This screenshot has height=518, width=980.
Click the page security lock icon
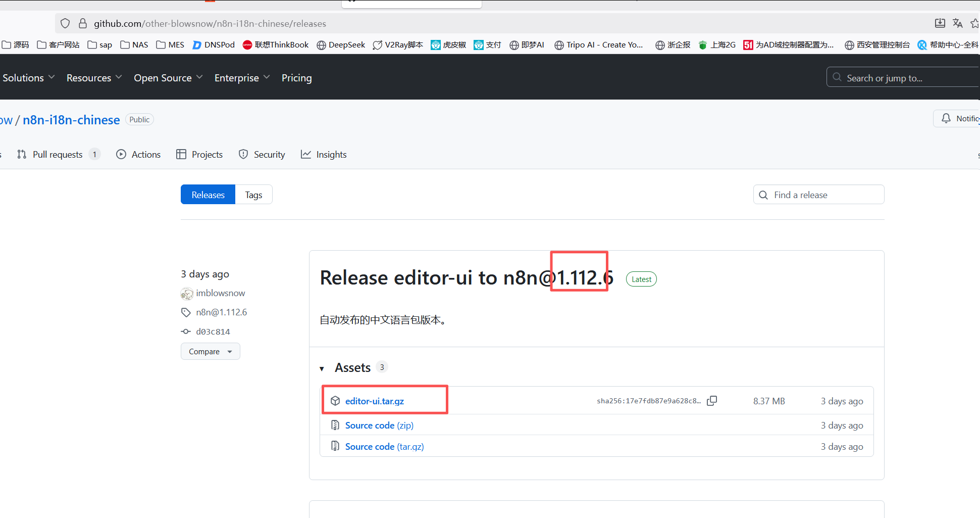coord(82,23)
